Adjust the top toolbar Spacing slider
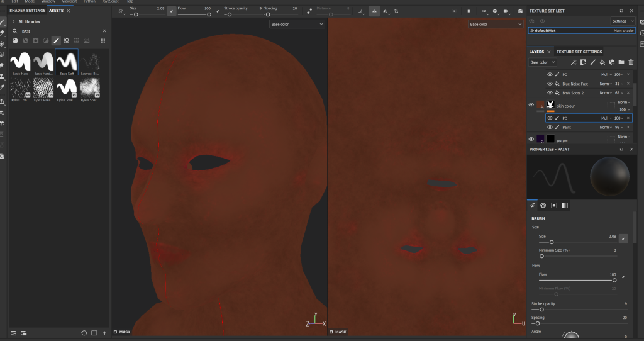This screenshot has width=644, height=341. click(281, 15)
